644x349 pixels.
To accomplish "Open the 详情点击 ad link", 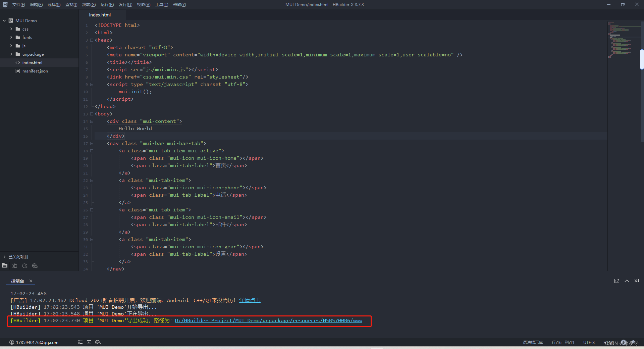I will pyautogui.click(x=250, y=300).
